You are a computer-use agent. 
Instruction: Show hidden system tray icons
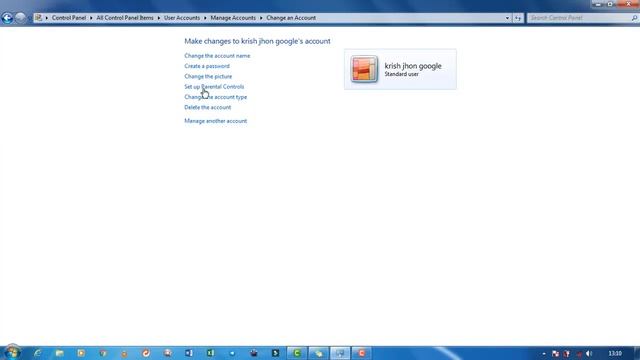[x=544, y=353]
